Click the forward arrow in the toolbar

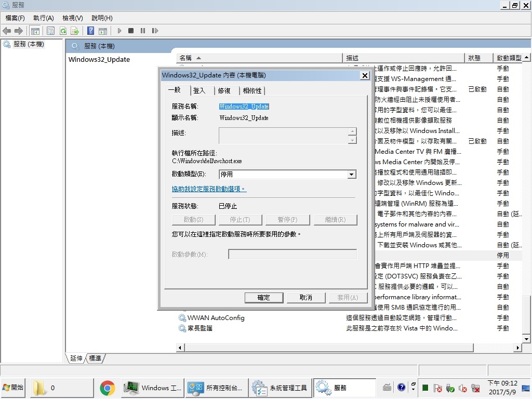coord(19,31)
